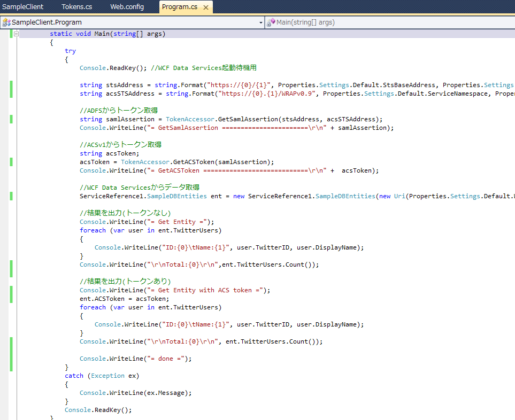Collapse the Main method outlining region

(16, 34)
